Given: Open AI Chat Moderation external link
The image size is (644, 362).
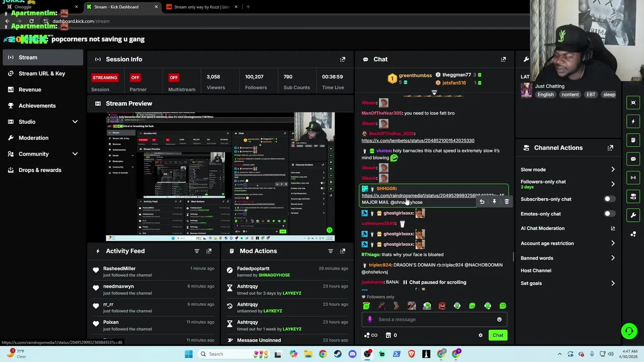Looking at the screenshot, I should click(x=613, y=228).
